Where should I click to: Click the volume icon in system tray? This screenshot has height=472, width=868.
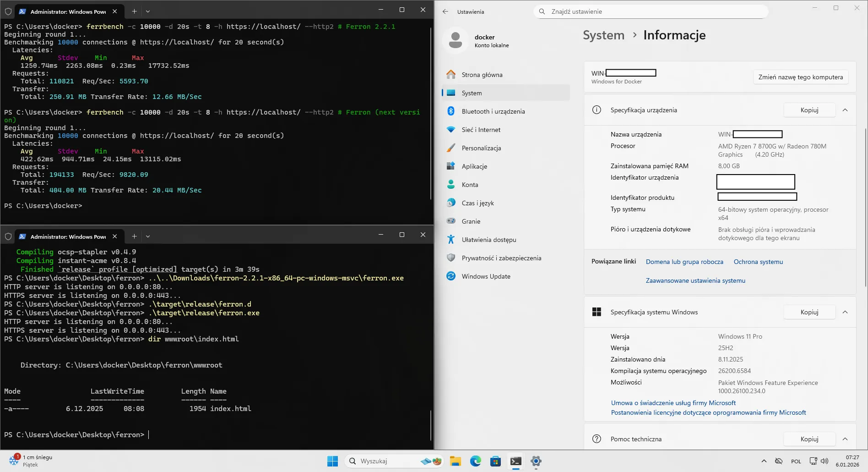click(825, 461)
